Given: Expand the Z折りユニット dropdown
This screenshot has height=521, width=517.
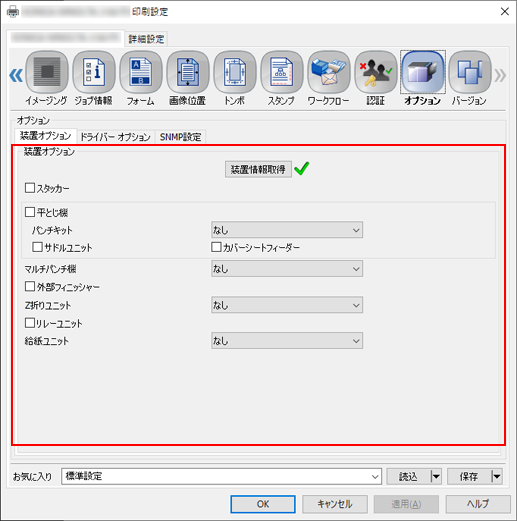Looking at the screenshot, I should tap(287, 305).
